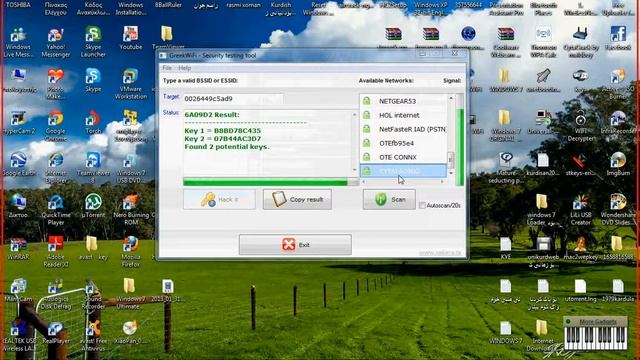
Task: Open QuickTime Player desktop icon
Action: tap(56, 210)
